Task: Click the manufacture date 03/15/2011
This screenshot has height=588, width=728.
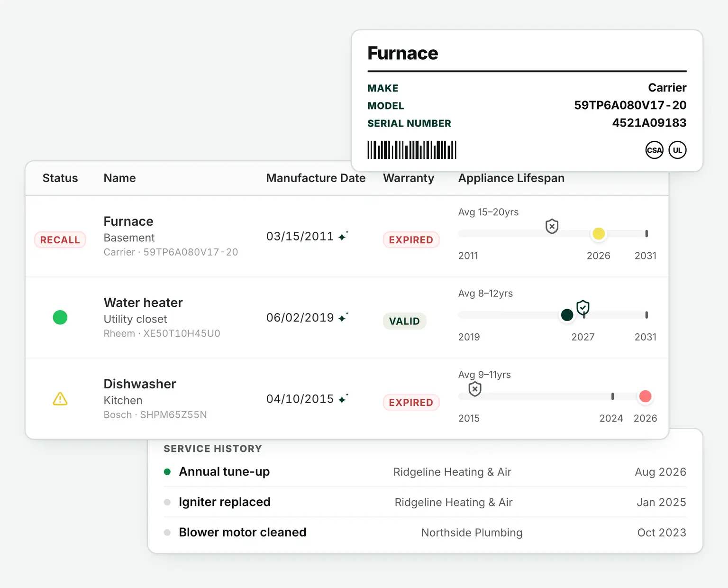Action: click(x=300, y=236)
